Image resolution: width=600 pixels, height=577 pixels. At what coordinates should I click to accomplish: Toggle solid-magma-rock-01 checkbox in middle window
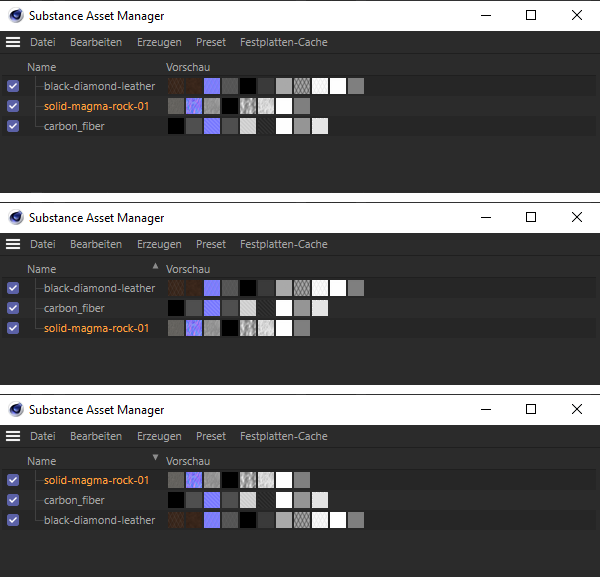click(13, 328)
